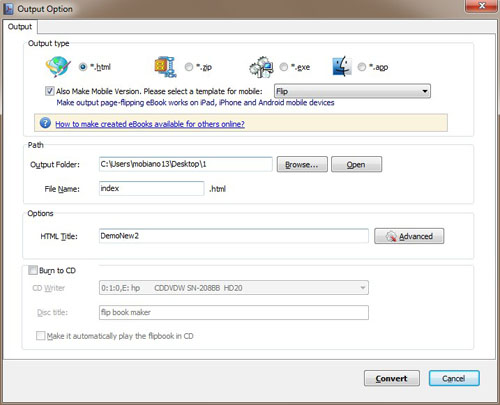The width and height of the screenshot is (500, 405).
Task: Click the Output Option title bar icon
Action: coord(8,9)
